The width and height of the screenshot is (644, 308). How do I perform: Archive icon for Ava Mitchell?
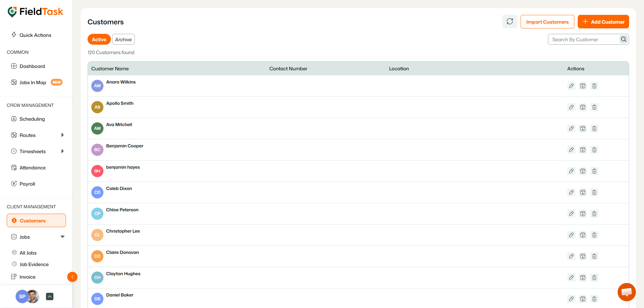tap(583, 128)
